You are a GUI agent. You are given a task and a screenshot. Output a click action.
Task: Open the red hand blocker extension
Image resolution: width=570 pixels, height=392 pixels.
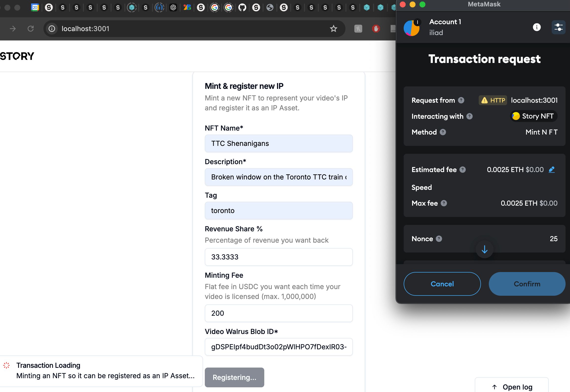click(376, 29)
